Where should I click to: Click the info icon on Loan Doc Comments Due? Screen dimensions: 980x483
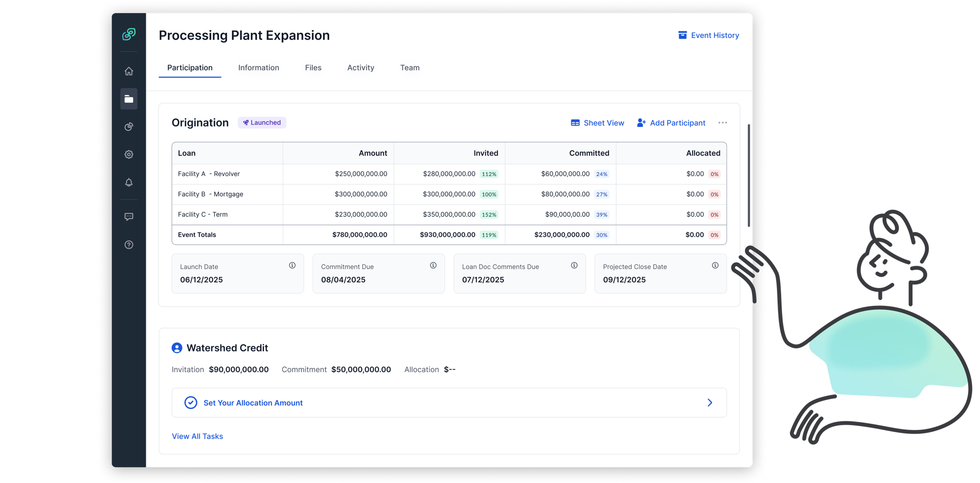pyautogui.click(x=574, y=265)
